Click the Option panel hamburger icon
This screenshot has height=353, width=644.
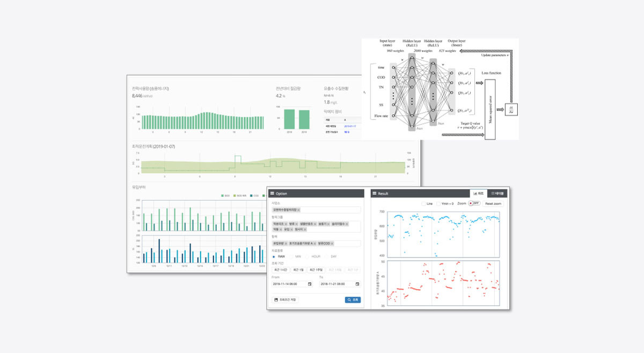click(x=272, y=193)
